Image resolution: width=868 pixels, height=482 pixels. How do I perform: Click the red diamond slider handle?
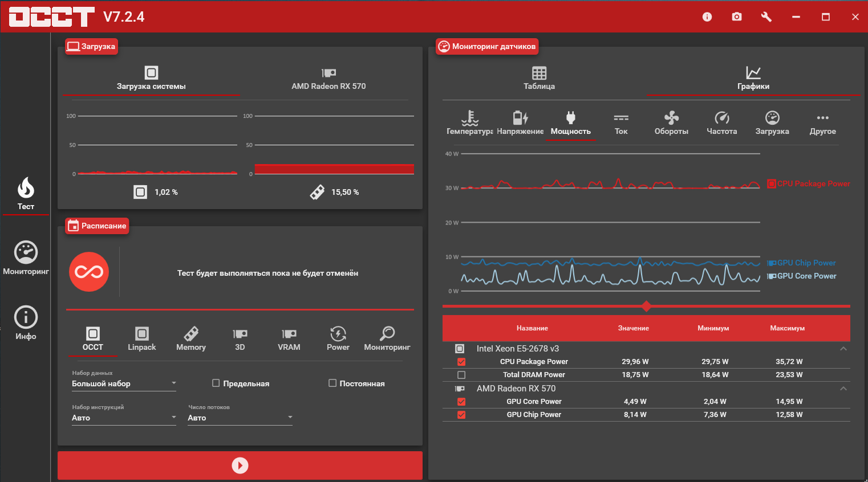(x=646, y=307)
